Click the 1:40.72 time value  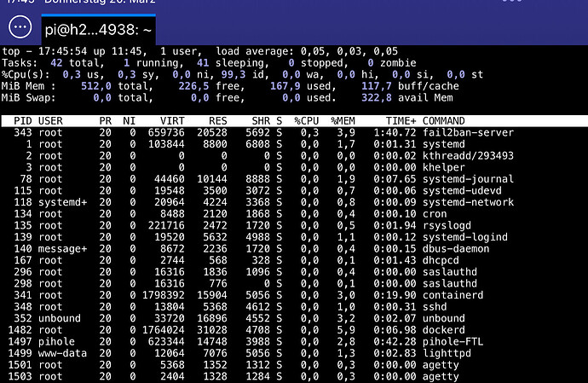point(395,132)
